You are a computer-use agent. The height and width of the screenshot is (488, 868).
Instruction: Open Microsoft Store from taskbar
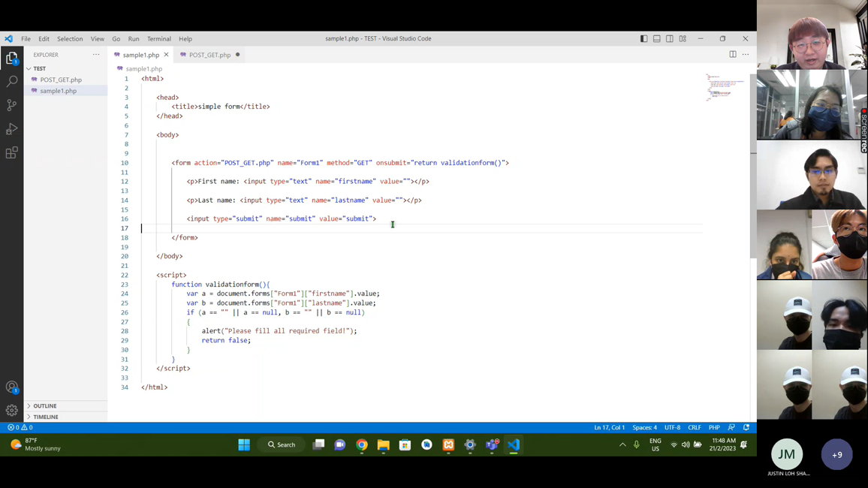pyautogui.click(x=405, y=445)
